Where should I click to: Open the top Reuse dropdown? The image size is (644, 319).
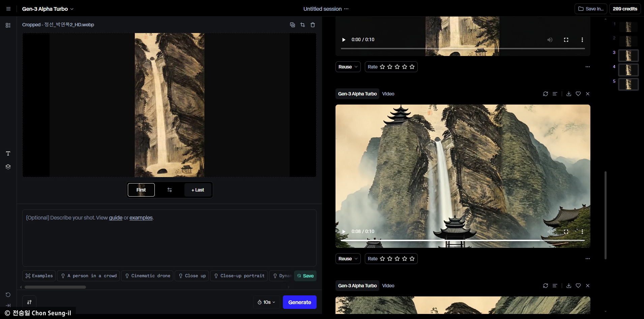coord(348,67)
